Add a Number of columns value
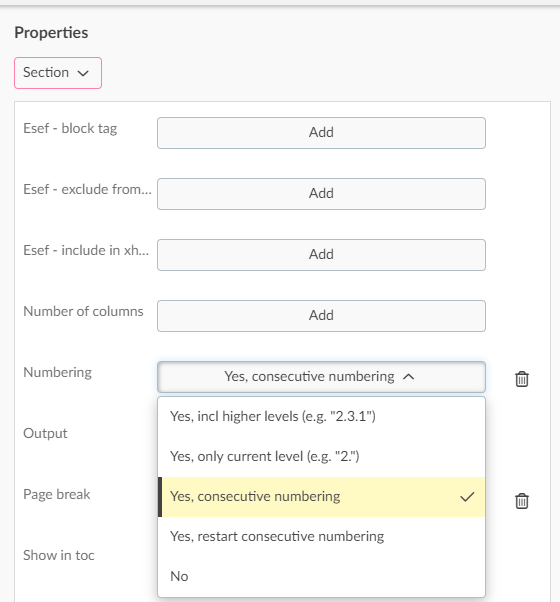Image resolution: width=560 pixels, height=602 pixels. click(x=321, y=316)
